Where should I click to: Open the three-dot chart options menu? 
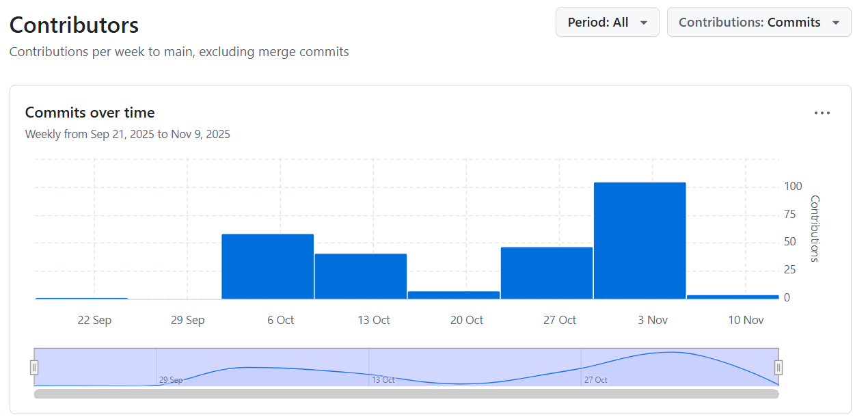[822, 113]
